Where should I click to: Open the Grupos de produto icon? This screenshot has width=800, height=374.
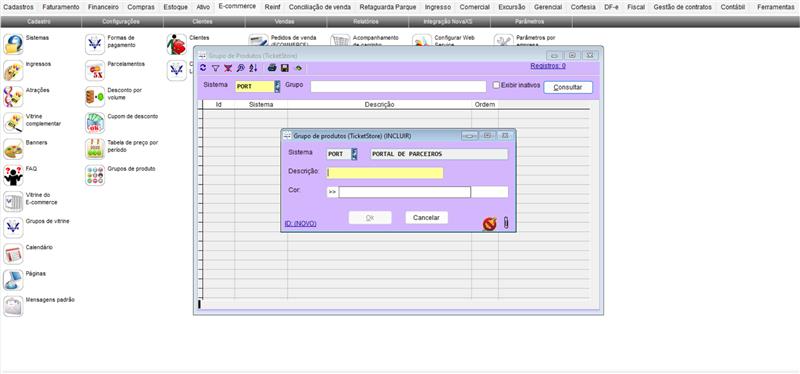(95, 176)
